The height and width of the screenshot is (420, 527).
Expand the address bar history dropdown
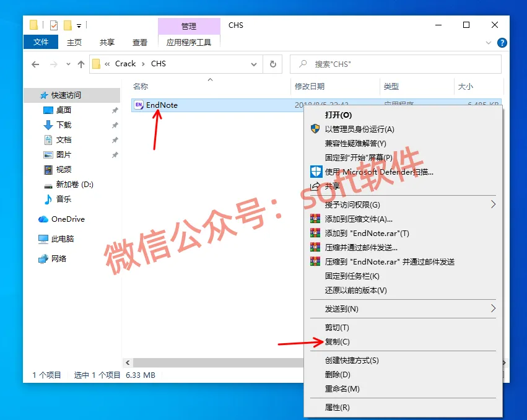click(254, 64)
